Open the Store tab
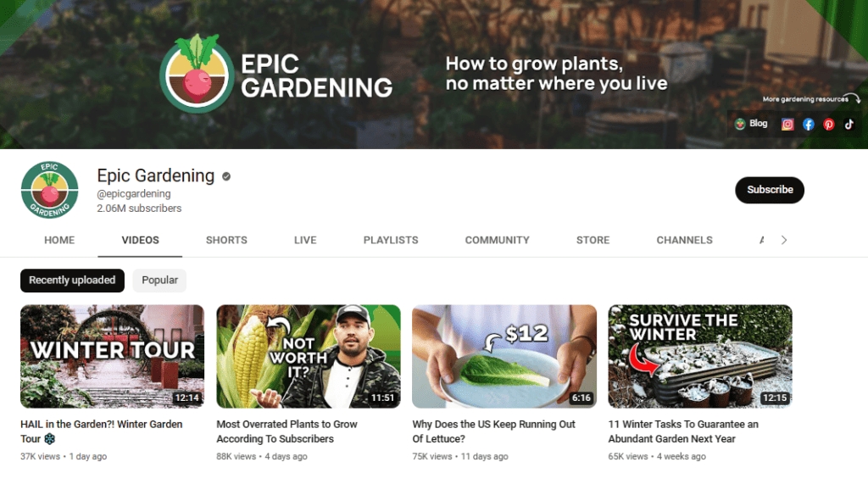The height and width of the screenshot is (484, 868). [593, 241]
